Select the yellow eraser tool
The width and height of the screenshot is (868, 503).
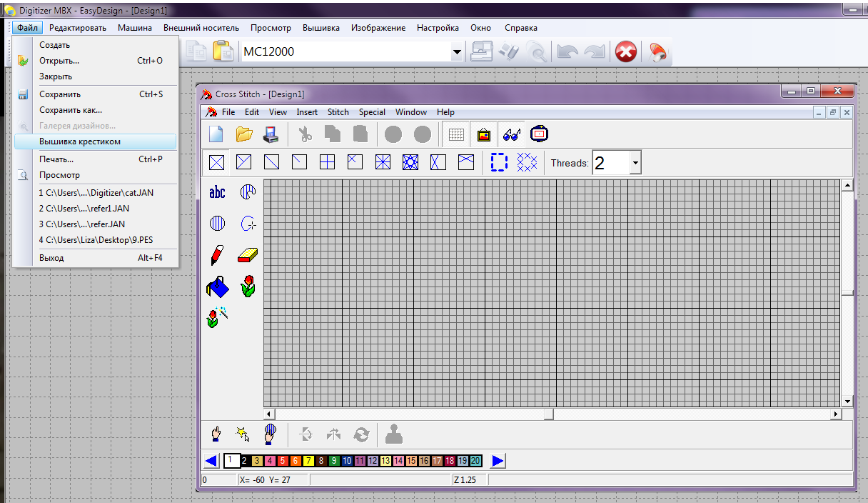(x=248, y=255)
